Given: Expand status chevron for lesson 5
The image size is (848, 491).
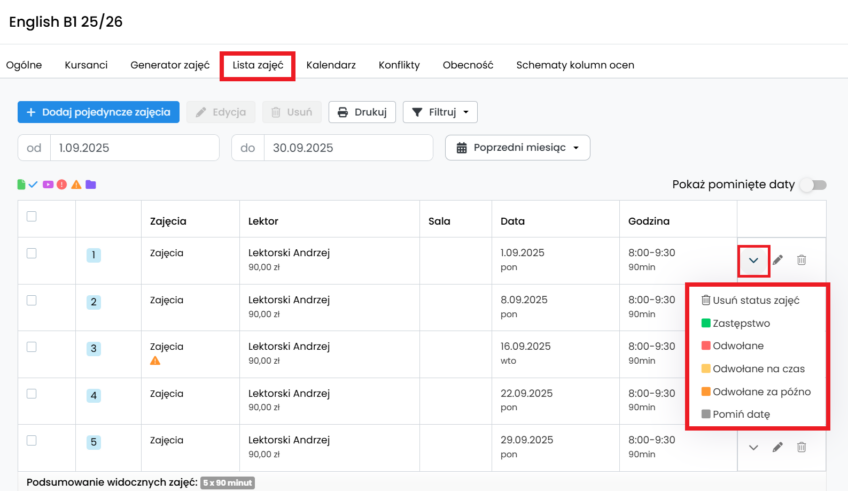Looking at the screenshot, I should 754,447.
